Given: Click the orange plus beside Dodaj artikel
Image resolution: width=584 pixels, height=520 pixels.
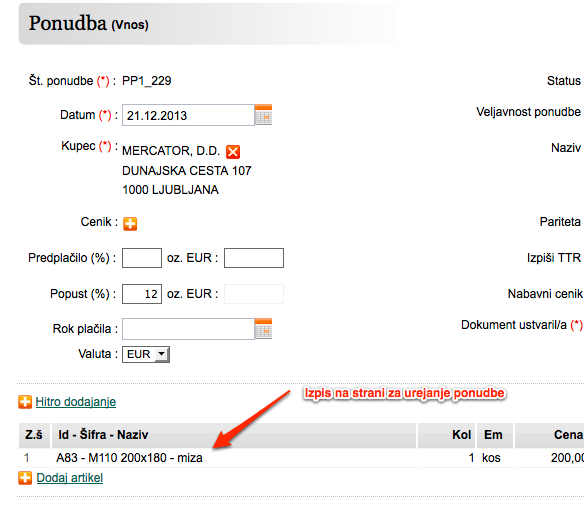Looking at the screenshot, I should [25, 478].
